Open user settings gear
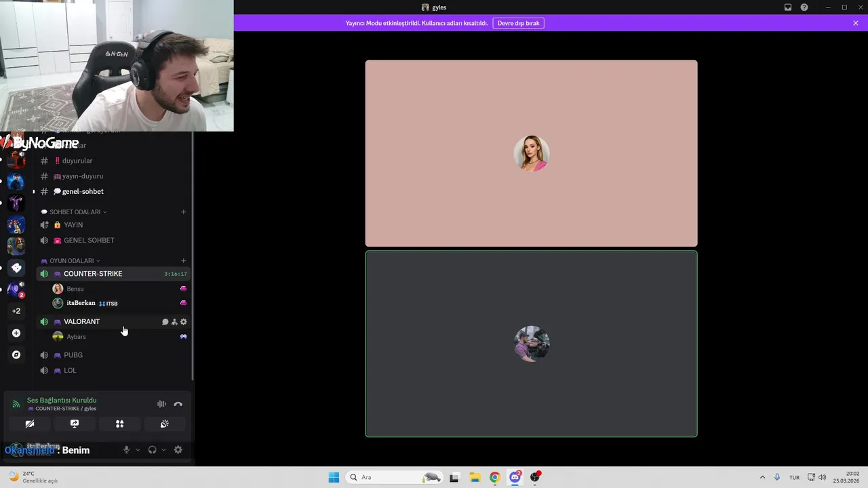 [178, 450]
